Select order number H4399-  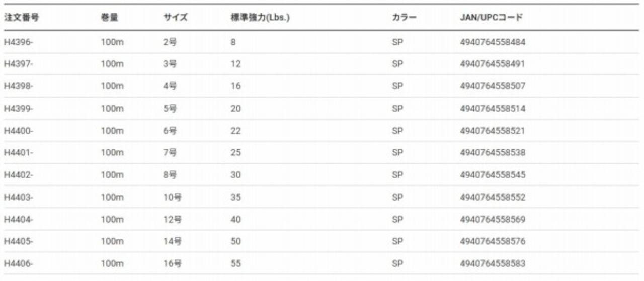(x=18, y=109)
